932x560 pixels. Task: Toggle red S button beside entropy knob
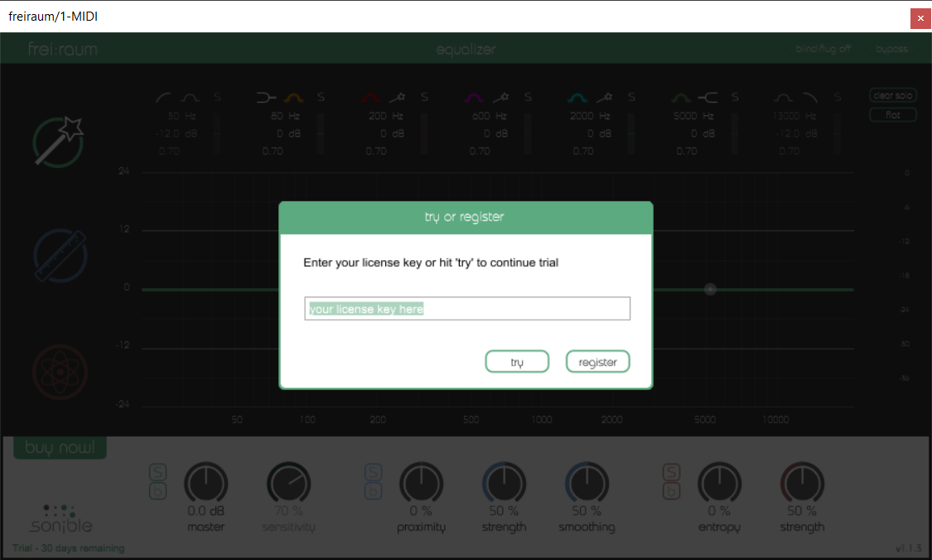point(671,473)
